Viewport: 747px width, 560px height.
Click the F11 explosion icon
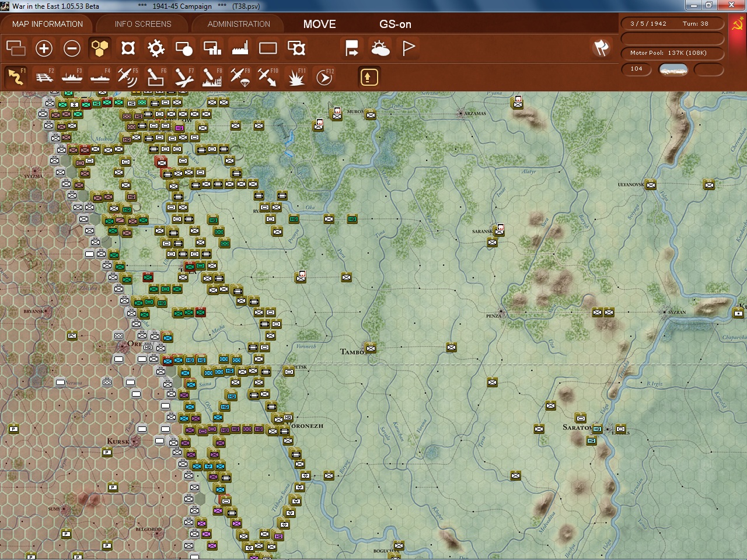pyautogui.click(x=296, y=76)
